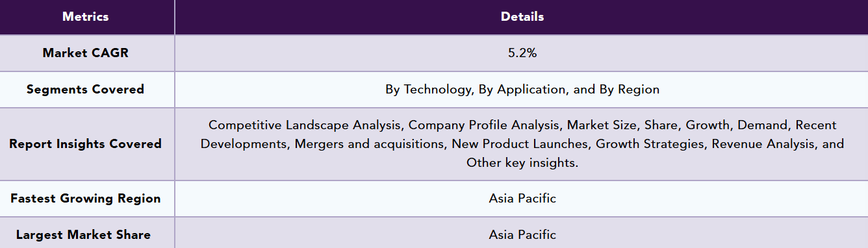Click the By Application segment text
The width and height of the screenshot is (868, 248).
click(523, 90)
